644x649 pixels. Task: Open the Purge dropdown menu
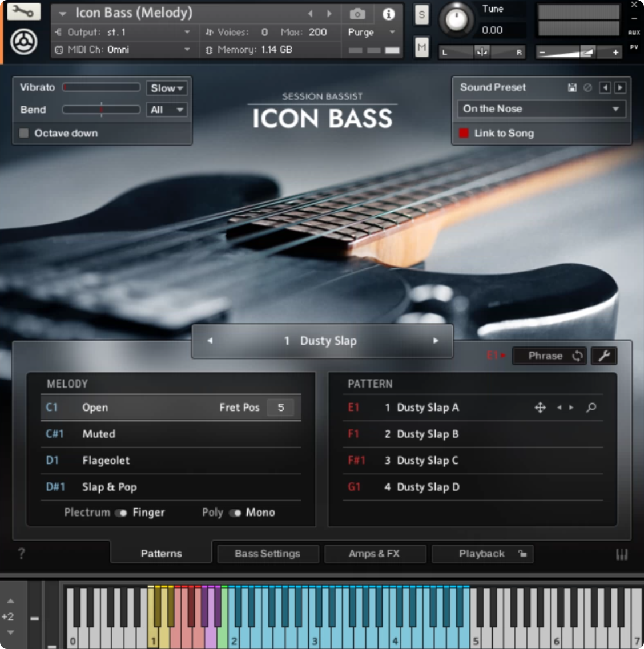[371, 33]
